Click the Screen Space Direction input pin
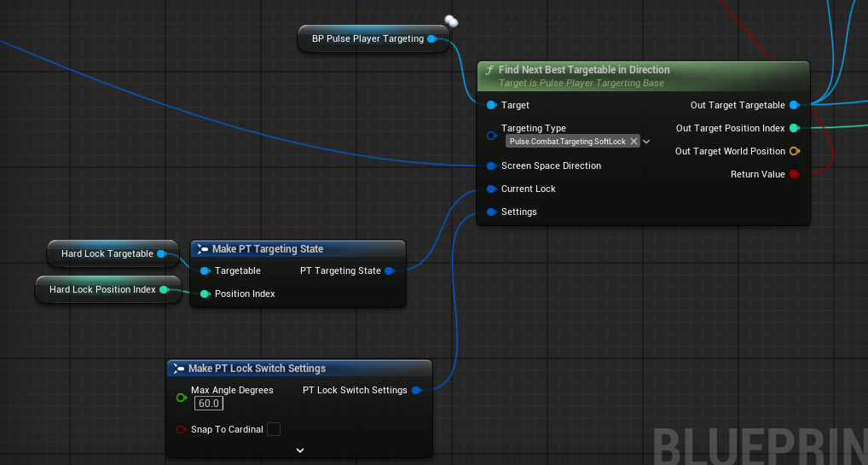 491,166
